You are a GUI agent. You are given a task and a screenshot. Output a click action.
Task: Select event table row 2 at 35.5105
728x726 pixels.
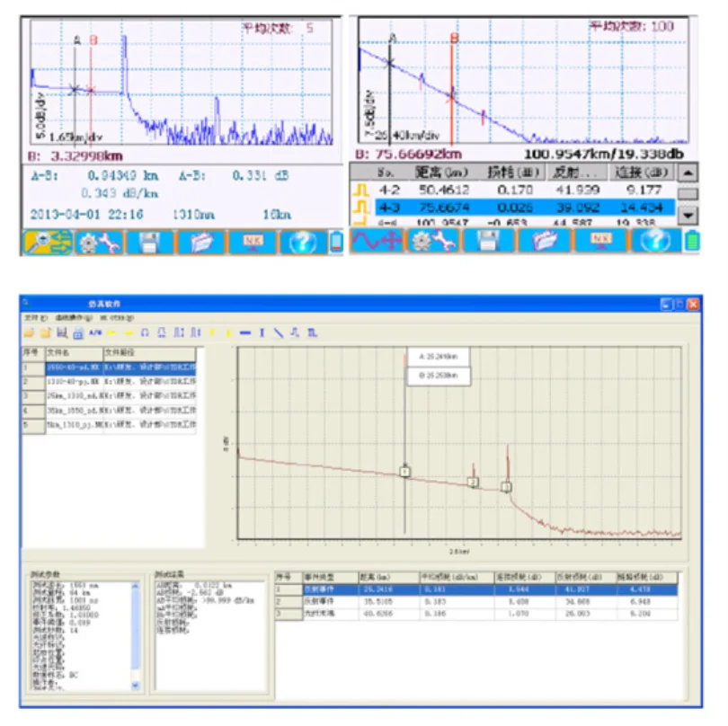click(x=477, y=602)
